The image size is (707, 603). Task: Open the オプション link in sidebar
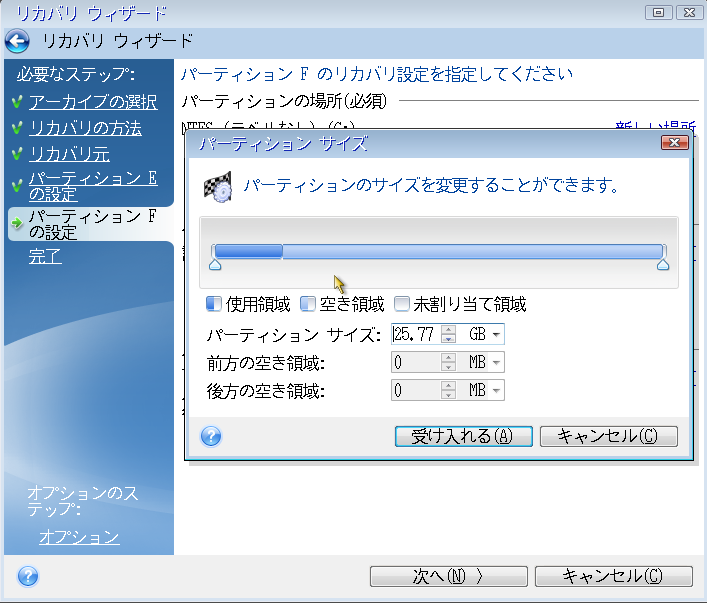tap(79, 538)
